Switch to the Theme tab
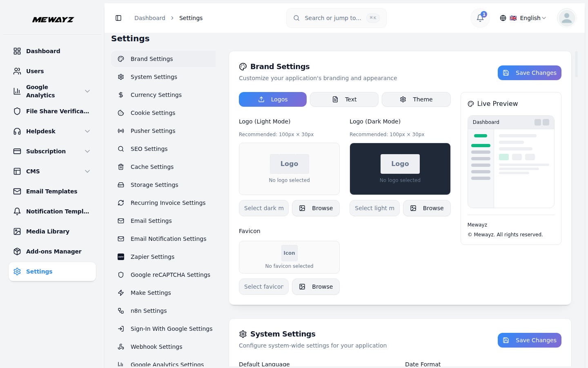The width and height of the screenshot is (588, 368). pos(416,99)
